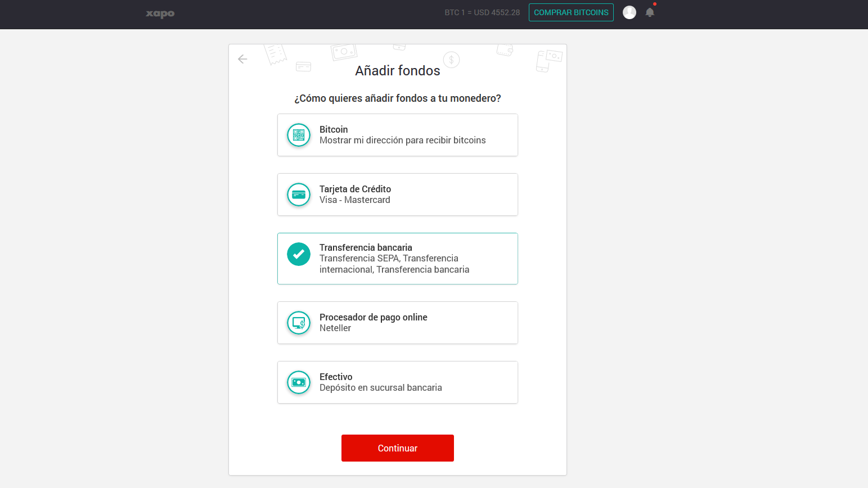868x488 pixels.
Task: Choose the Tarjeta de Crédito option
Action: (398, 195)
